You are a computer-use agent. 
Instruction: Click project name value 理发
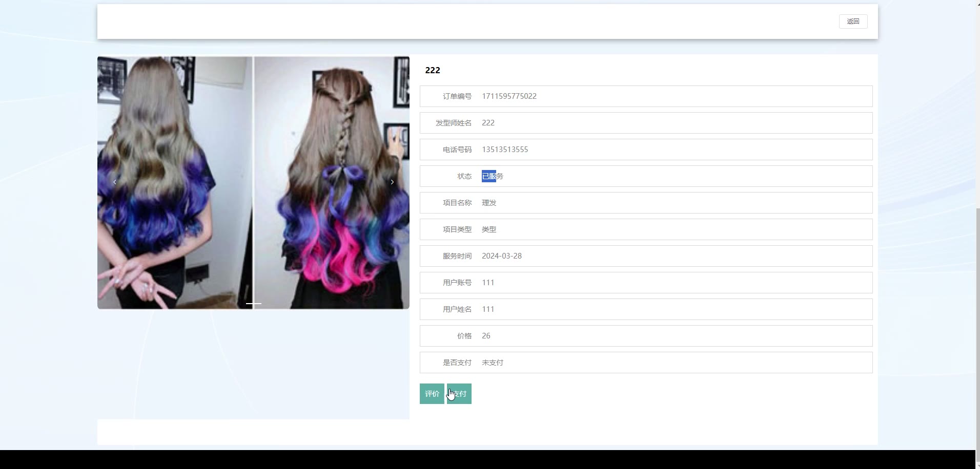[489, 203]
